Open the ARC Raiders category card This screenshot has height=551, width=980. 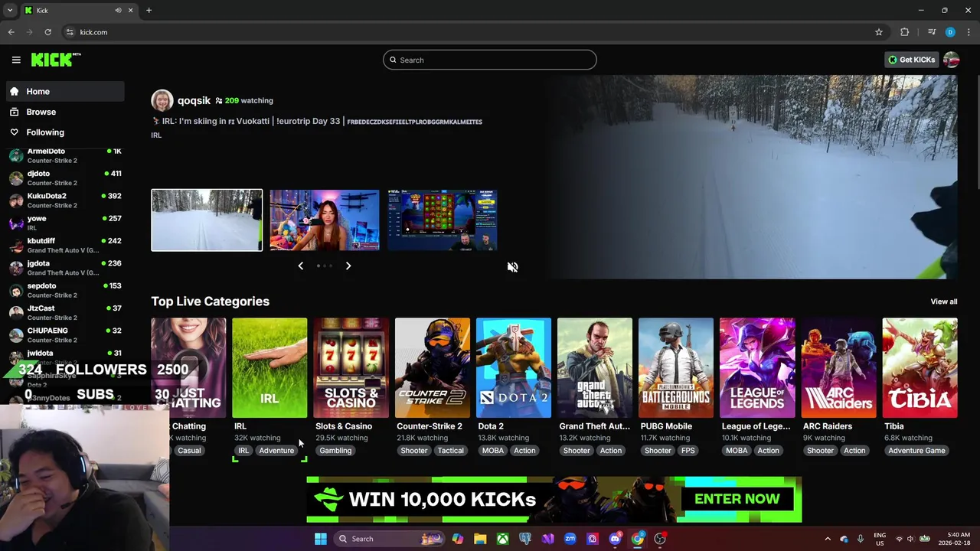(838, 368)
